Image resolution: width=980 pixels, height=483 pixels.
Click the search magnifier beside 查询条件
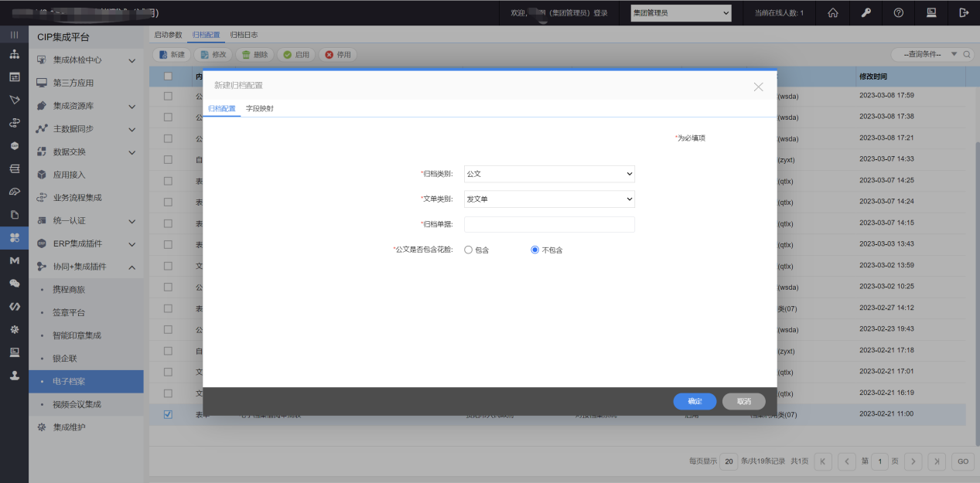(967, 54)
